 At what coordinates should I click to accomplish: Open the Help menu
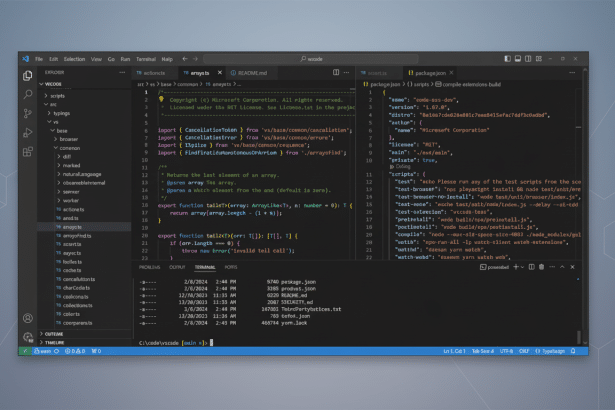[x=167, y=59]
